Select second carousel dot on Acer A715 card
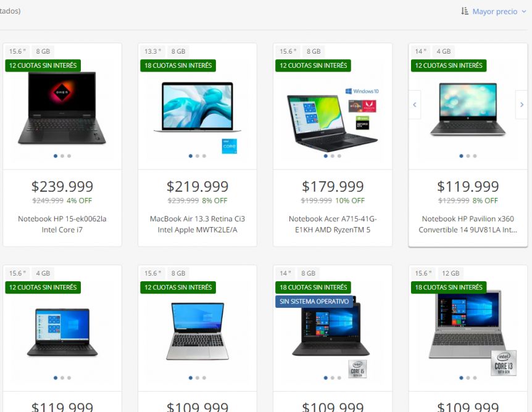532x412 pixels. [333, 156]
